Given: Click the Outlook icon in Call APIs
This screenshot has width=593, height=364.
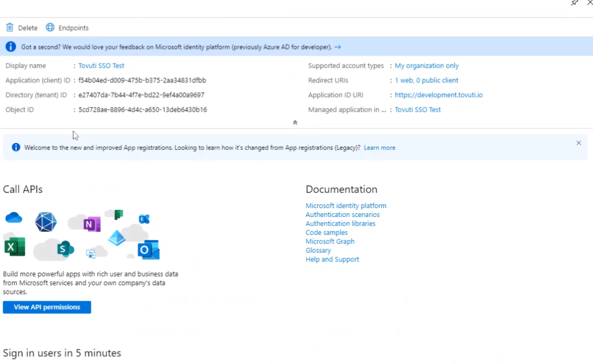Looking at the screenshot, I should click(148, 250).
